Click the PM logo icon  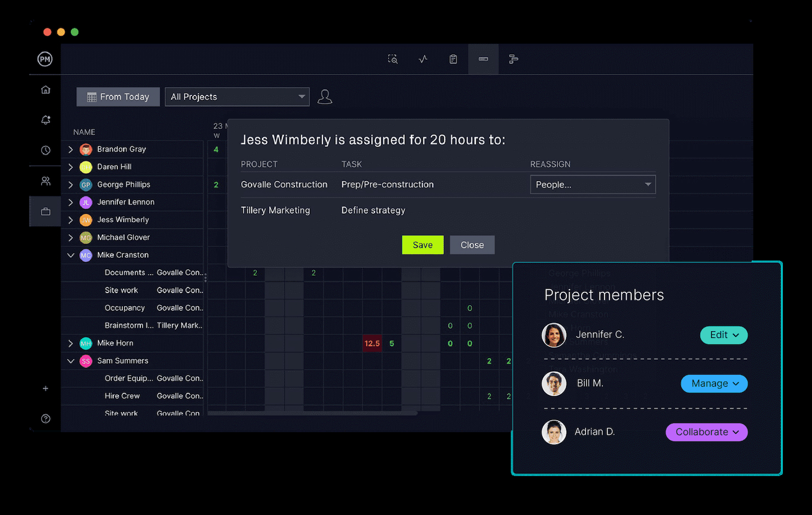click(x=45, y=59)
